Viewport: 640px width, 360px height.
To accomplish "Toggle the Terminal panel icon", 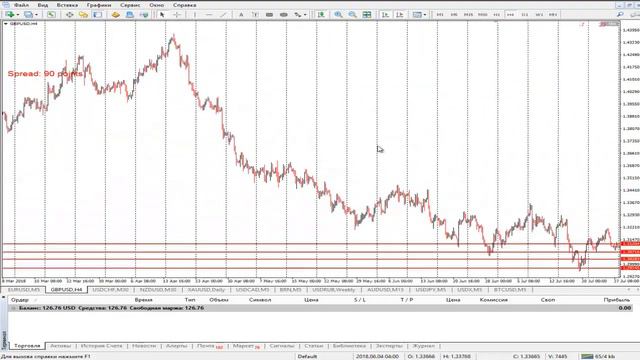I will coord(98,15).
